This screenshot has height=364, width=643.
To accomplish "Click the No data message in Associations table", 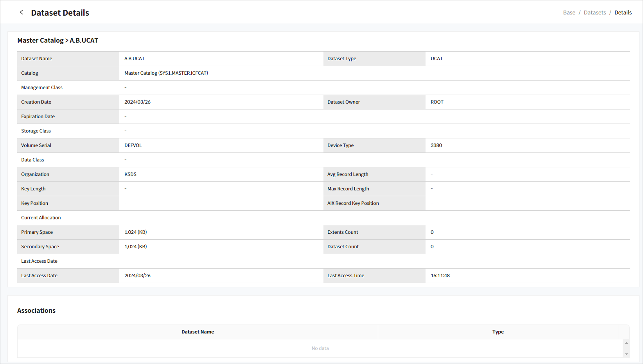I will coord(320,348).
